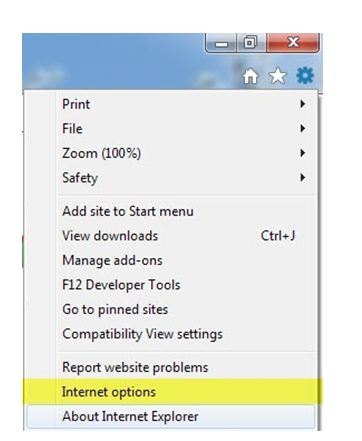Image resolution: width=362 pixels, height=441 pixels.
Task: Expand the Print submenu arrow
Action: click(302, 104)
